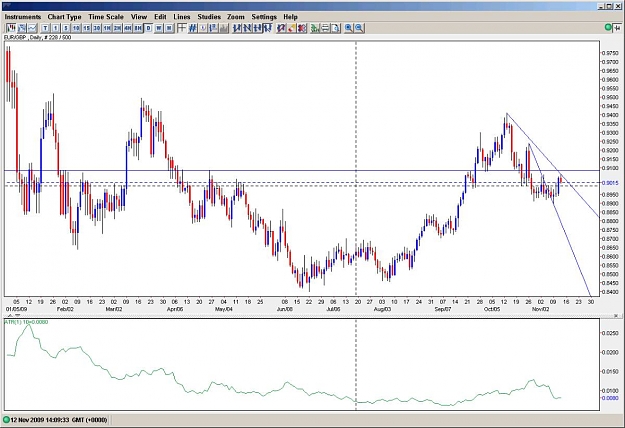Toggle the chart grid icon
The height and width of the screenshot is (428, 625).
192,28
